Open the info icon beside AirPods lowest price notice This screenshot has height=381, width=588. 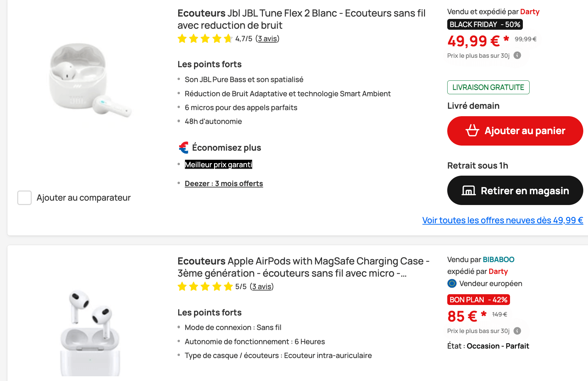pyautogui.click(x=517, y=331)
